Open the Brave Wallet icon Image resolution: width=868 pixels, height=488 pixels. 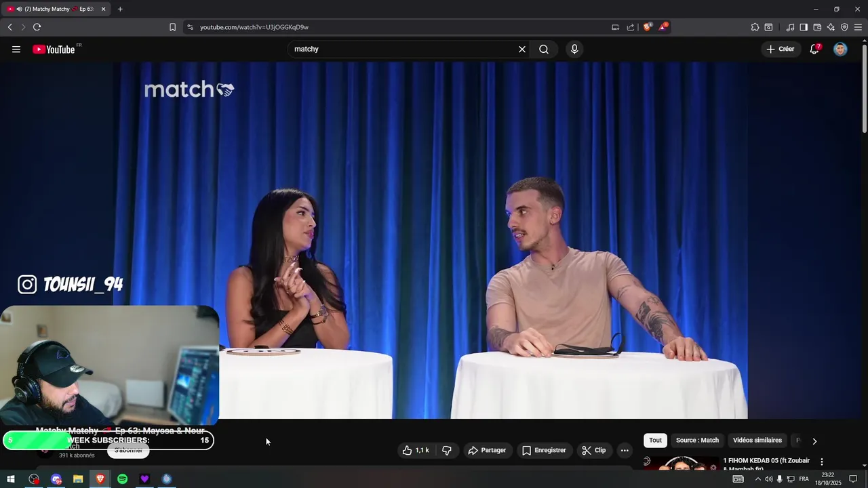[817, 27]
